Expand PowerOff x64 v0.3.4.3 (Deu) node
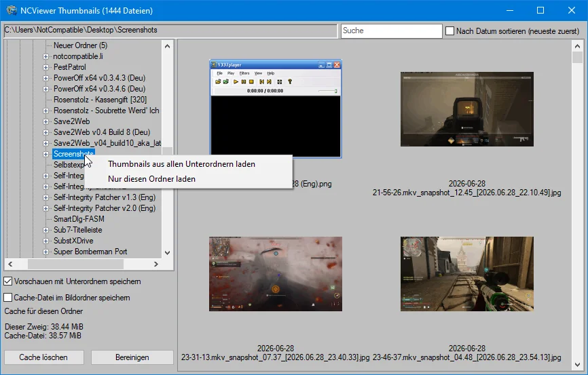The width and height of the screenshot is (588, 375). coord(45,78)
